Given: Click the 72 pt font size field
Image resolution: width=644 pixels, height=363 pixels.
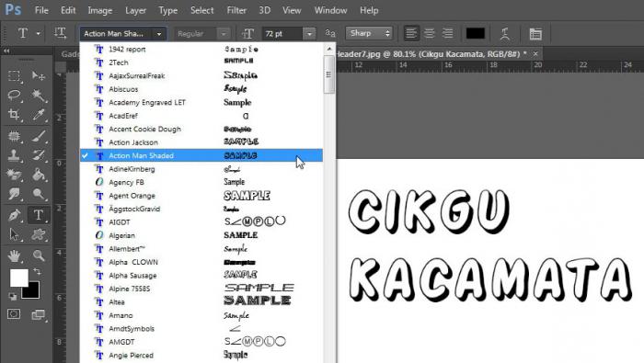Looking at the screenshot, I should click(282, 34).
